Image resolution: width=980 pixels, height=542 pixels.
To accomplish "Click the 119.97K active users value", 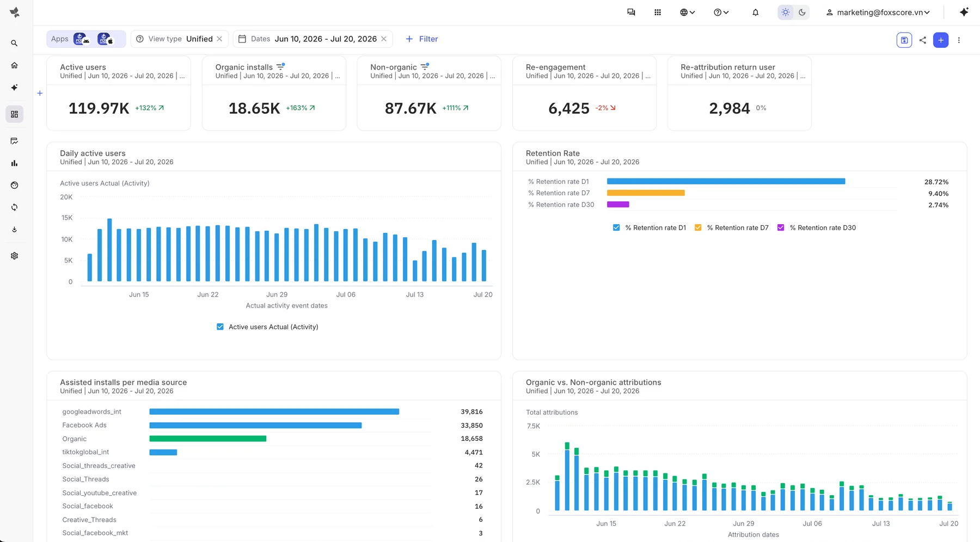I will pos(99,108).
